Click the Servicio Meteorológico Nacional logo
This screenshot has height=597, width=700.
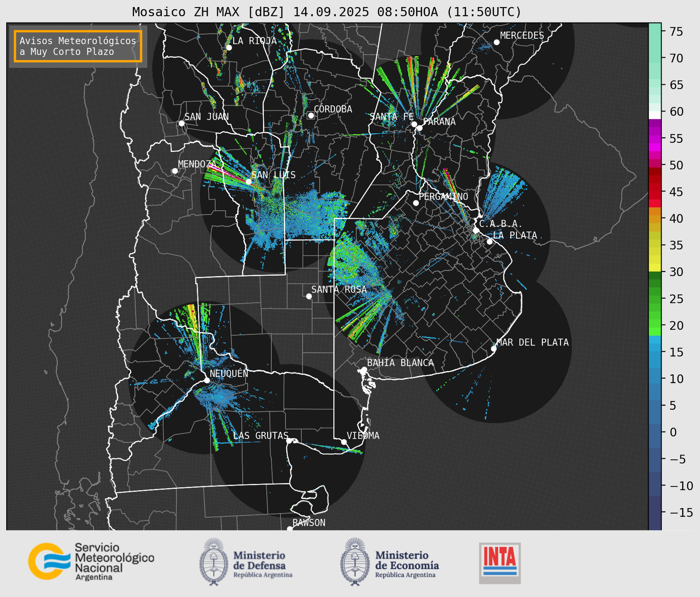91,561
